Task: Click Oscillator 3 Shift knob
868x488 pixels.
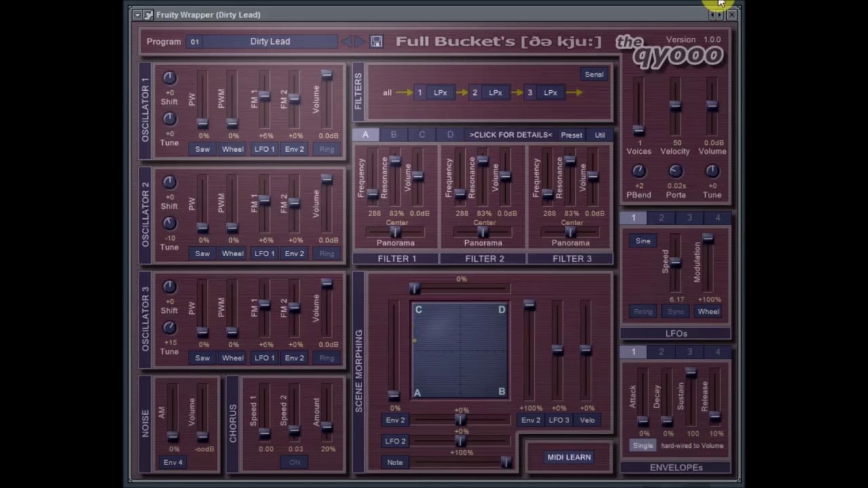Action: (170, 287)
